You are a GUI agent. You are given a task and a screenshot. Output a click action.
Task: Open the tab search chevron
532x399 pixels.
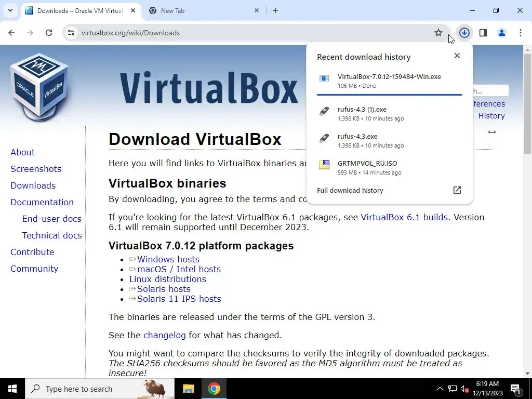click(10, 10)
